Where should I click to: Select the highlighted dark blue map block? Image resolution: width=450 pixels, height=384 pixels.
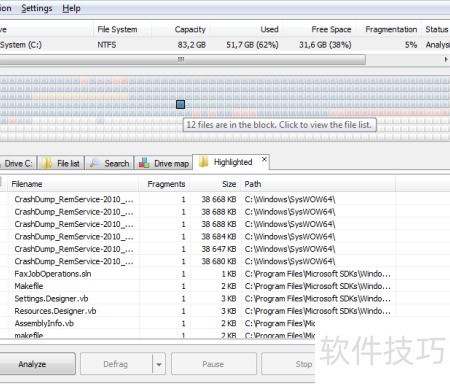point(180,104)
